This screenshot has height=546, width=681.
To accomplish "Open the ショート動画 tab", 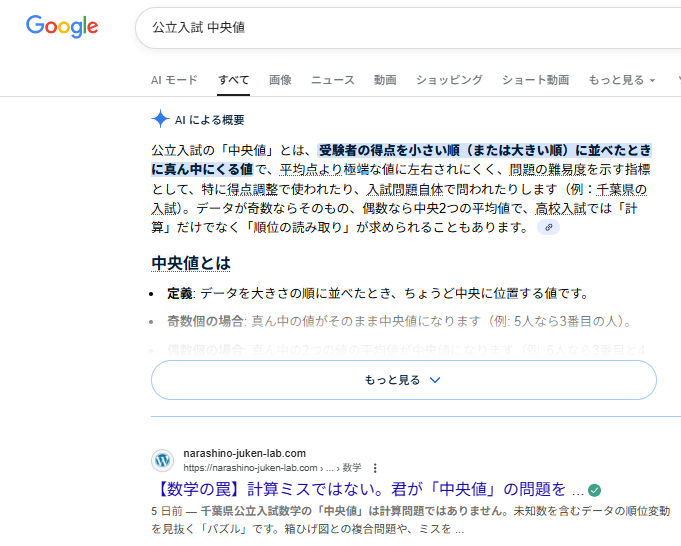I will [x=535, y=80].
